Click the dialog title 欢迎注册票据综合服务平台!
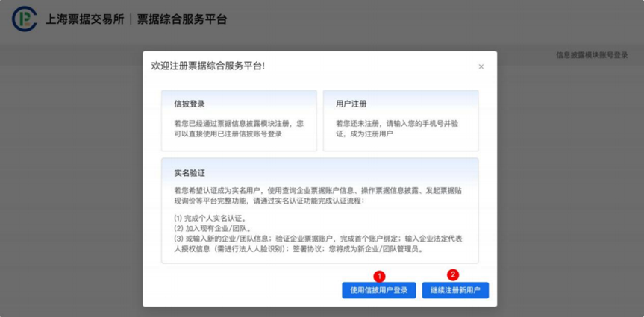Image resolution: width=644 pixels, height=317 pixels. click(207, 66)
